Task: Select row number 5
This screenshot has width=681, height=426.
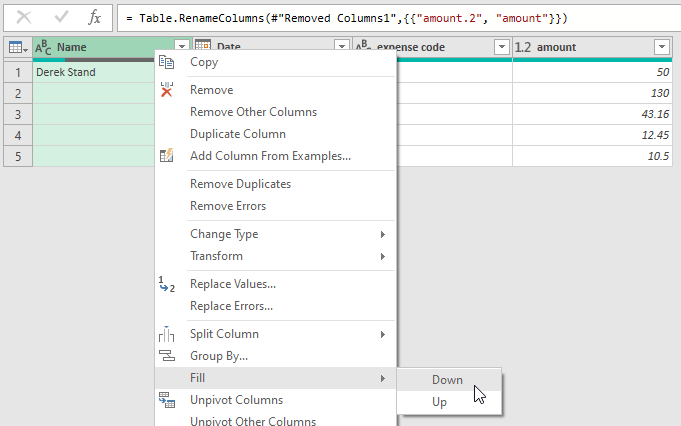Action: [18, 156]
